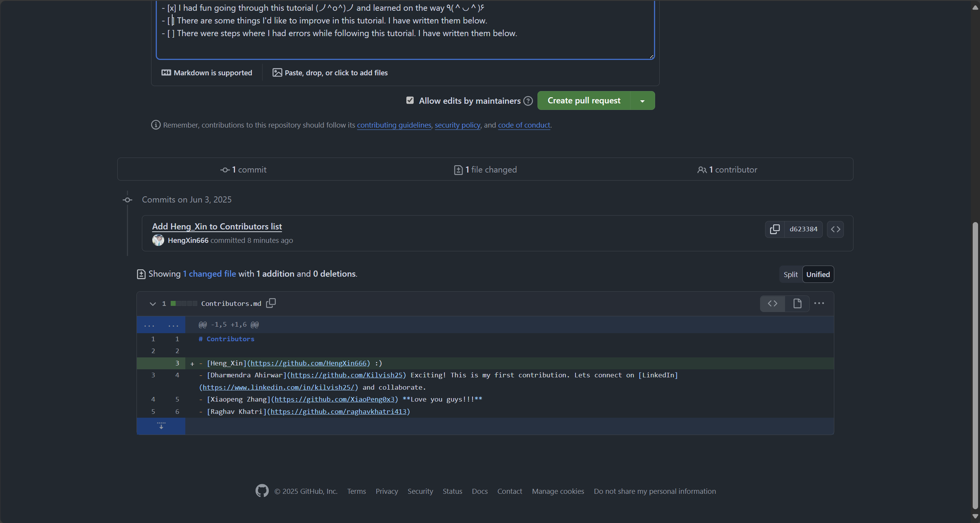Copy Contributors.md file path
The image size is (980, 523).
tap(271, 303)
